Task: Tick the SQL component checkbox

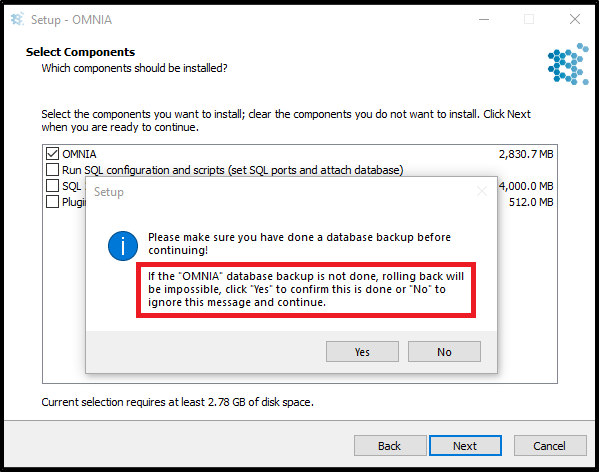Action: pos(52,186)
